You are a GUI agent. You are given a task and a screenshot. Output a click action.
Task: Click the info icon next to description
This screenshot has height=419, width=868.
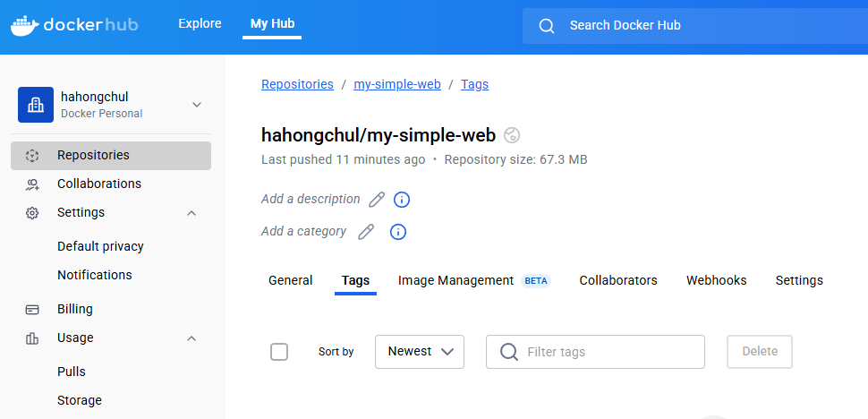[x=402, y=200]
